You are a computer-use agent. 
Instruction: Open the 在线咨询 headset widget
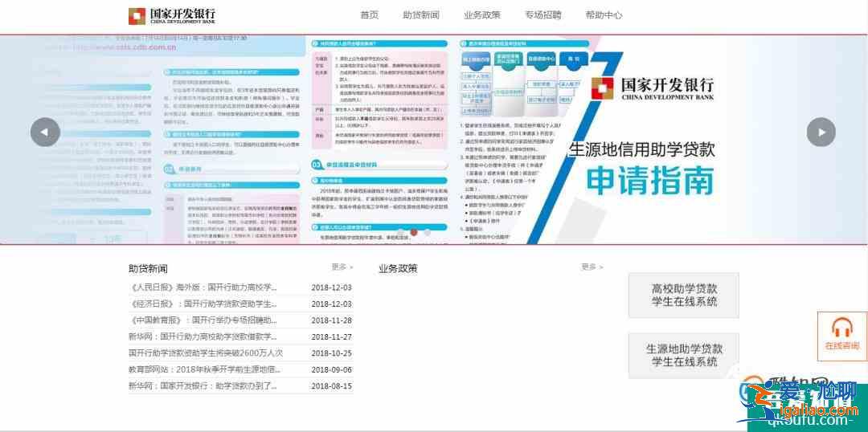click(842, 336)
